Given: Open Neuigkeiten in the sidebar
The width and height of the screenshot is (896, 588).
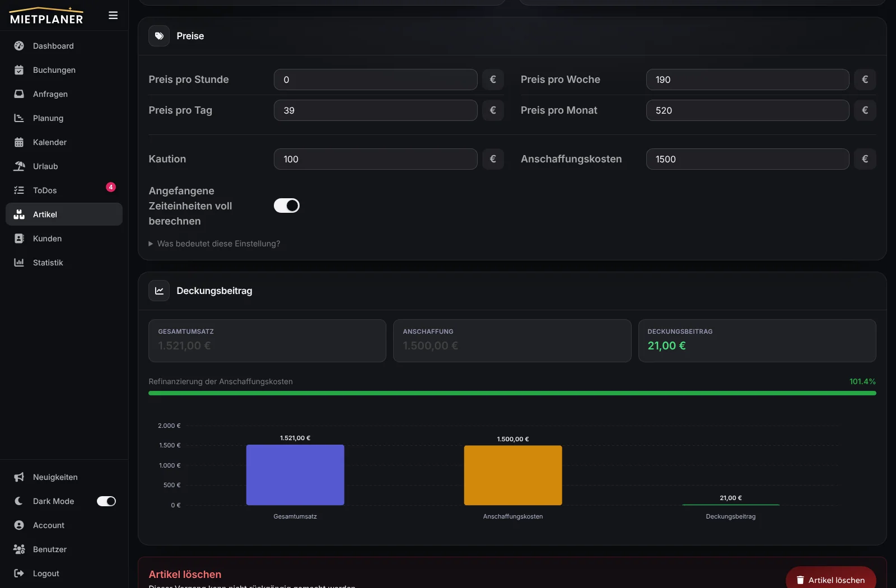Looking at the screenshot, I should click(x=64, y=477).
